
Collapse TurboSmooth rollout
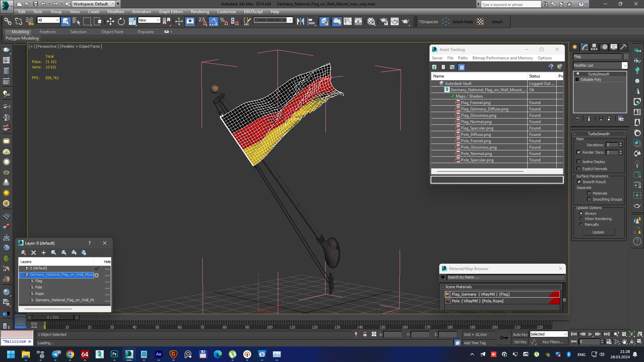[x=575, y=134]
